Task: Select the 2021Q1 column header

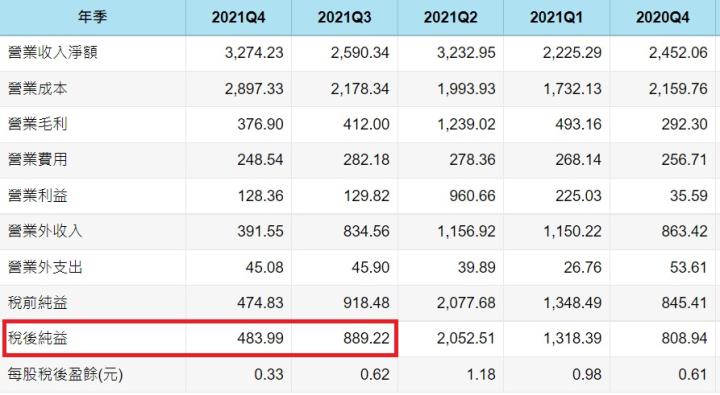Action: [556, 17]
